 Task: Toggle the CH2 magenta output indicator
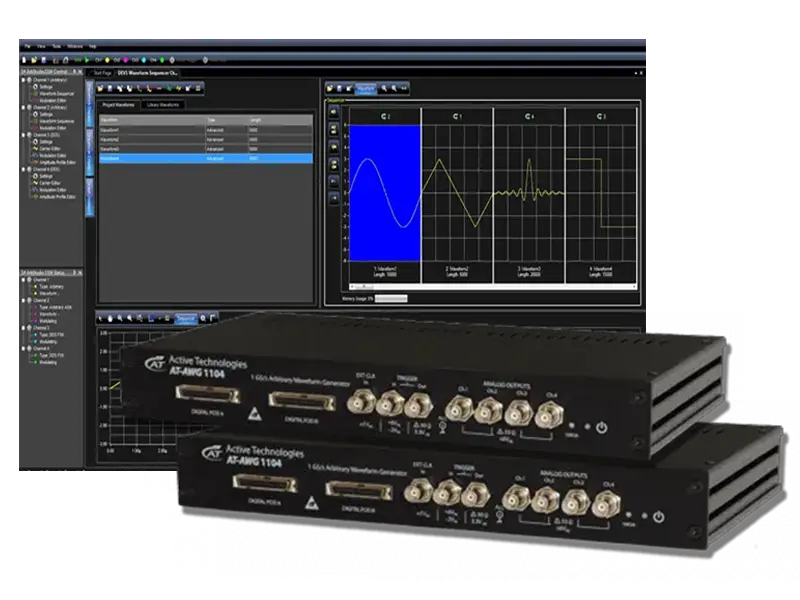(126, 60)
